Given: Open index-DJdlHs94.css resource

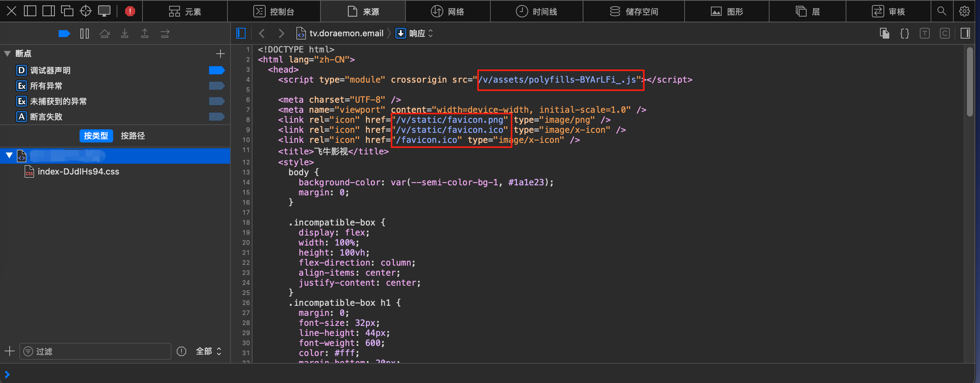Looking at the screenshot, I should [78, 172].
